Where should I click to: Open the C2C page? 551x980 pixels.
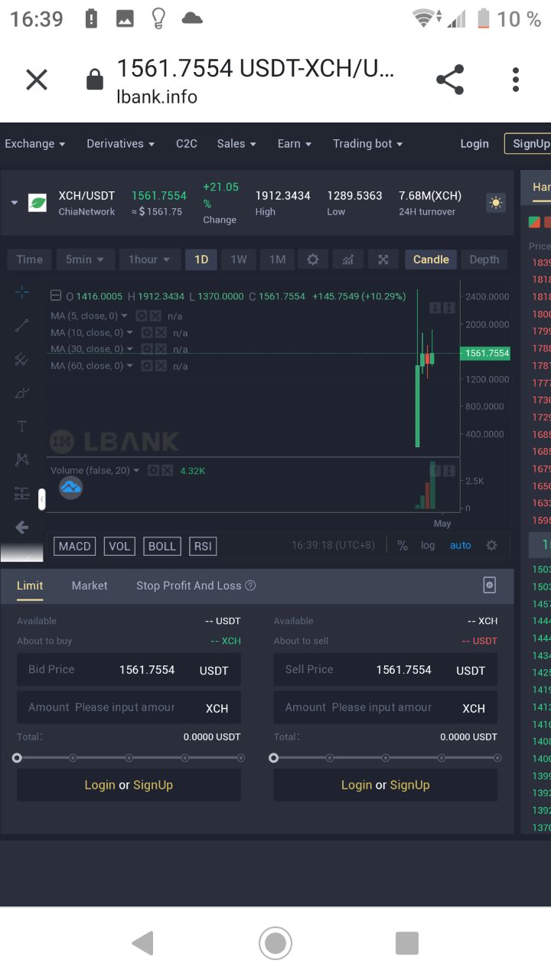coord(187,144)
